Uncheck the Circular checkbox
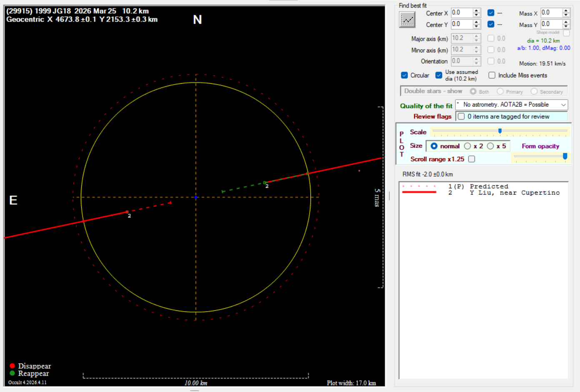The height and width of the screenshot is (392, 580). click(x=404, y=75)
